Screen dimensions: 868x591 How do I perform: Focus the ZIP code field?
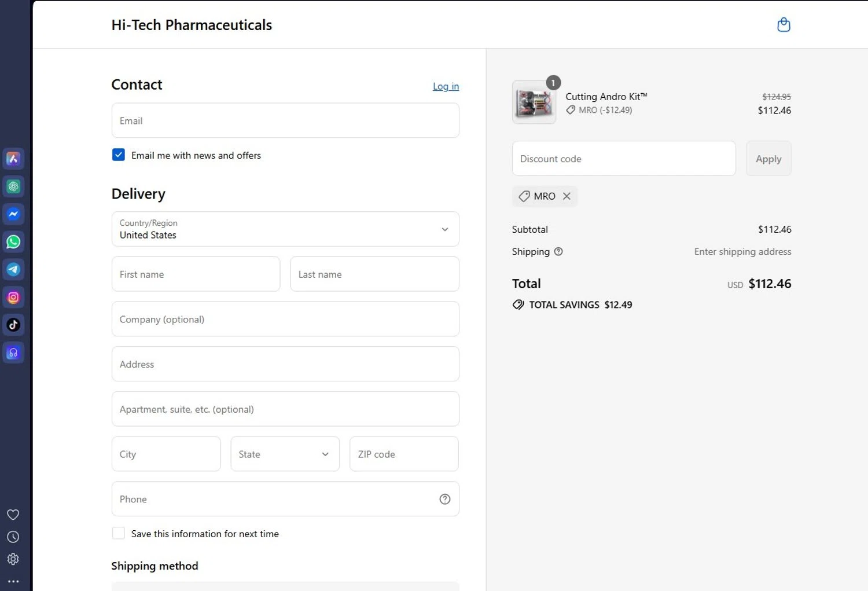[404, 454]
